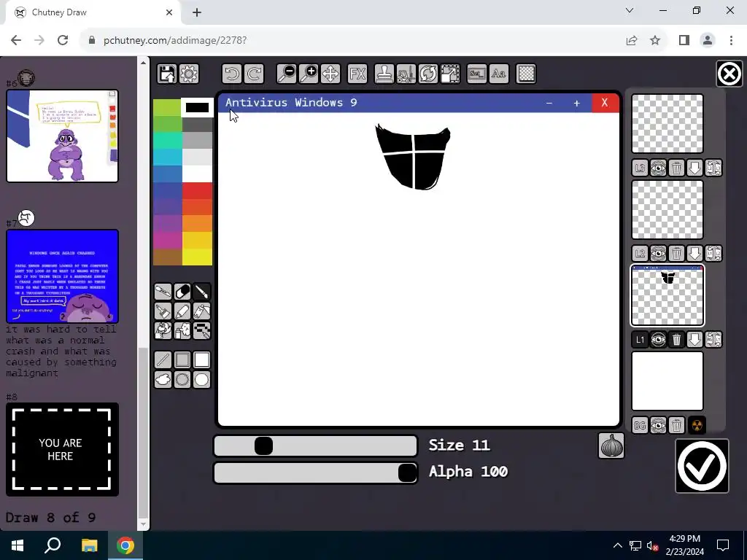
Task: Select the smudge hand tool
Action: tap(163, 330)
